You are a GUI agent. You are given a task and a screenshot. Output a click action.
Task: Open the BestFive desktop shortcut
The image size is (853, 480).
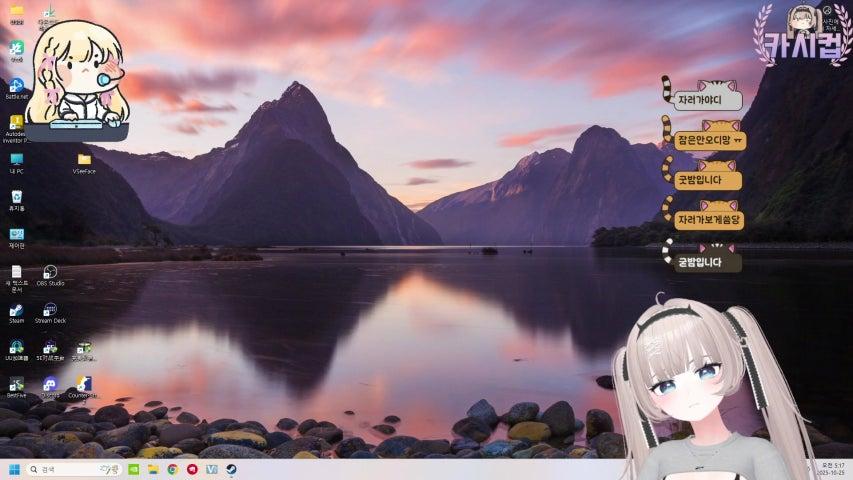(16, 384)
